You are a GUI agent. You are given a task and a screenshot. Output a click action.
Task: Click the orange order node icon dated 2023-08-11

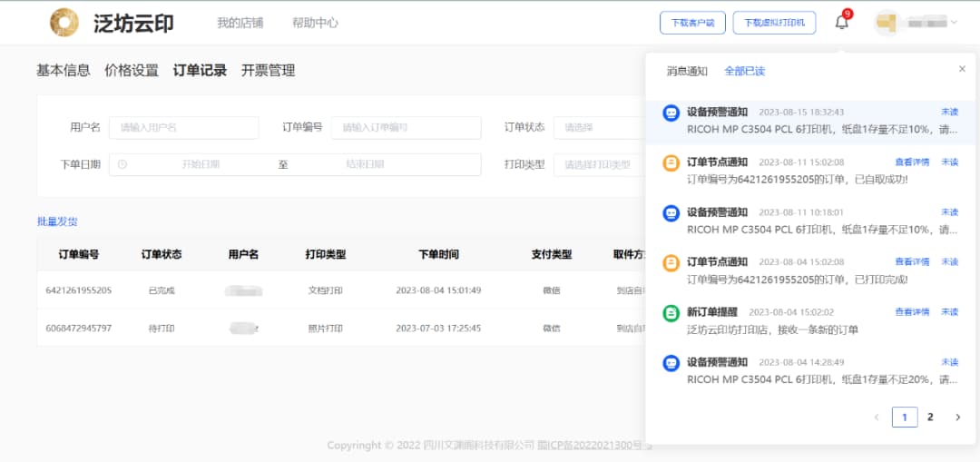671,163
